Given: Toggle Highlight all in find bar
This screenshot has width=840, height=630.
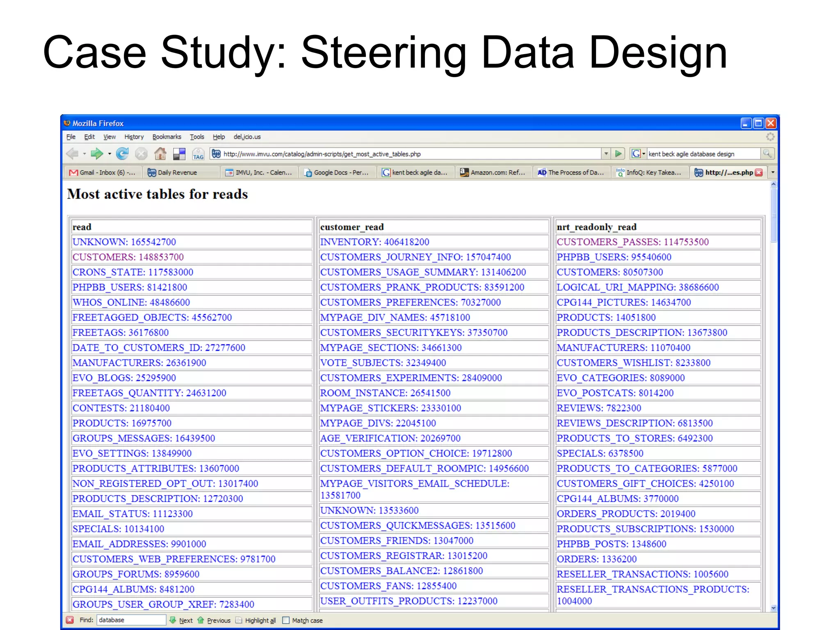Looking at the screenshot, I should point(256,620).
